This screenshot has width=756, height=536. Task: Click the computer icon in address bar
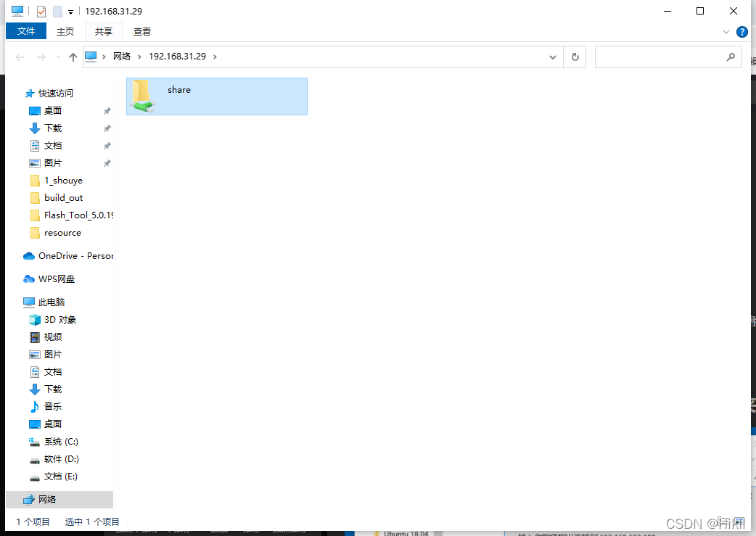(91, 57)
